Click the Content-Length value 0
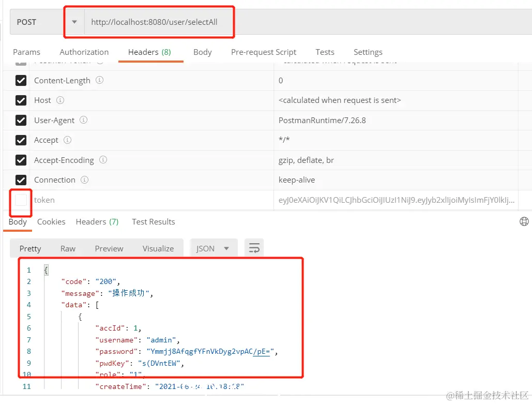Screen dimensions: 532x404 pos(281,81)
